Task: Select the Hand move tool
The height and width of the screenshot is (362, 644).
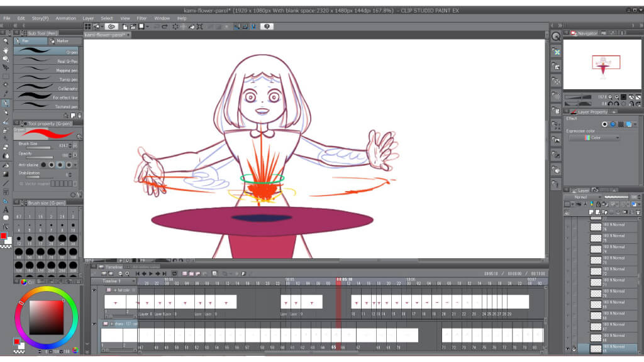Action: pyautogui.click(x=6, y=50)
